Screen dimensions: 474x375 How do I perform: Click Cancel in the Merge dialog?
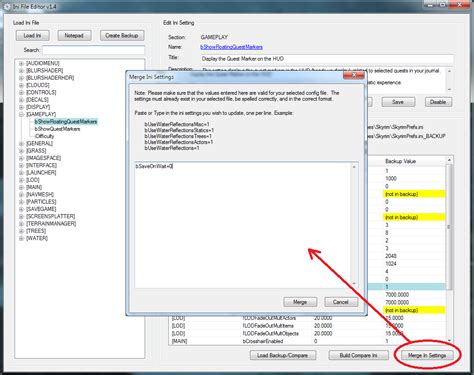[341, 302]
